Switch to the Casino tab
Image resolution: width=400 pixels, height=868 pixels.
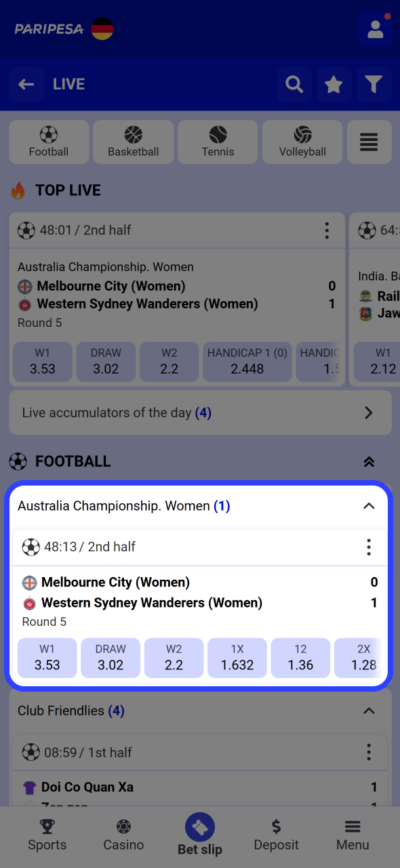[123, 835]
